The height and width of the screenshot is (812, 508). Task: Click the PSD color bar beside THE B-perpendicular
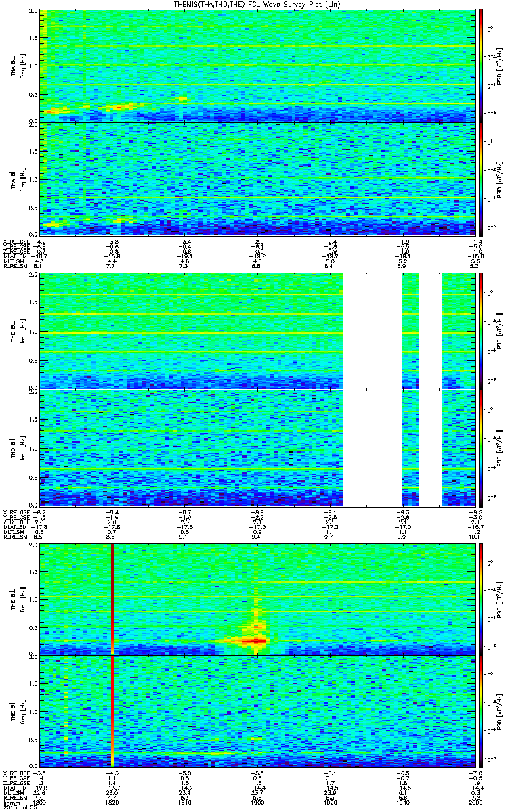point(481,599)
